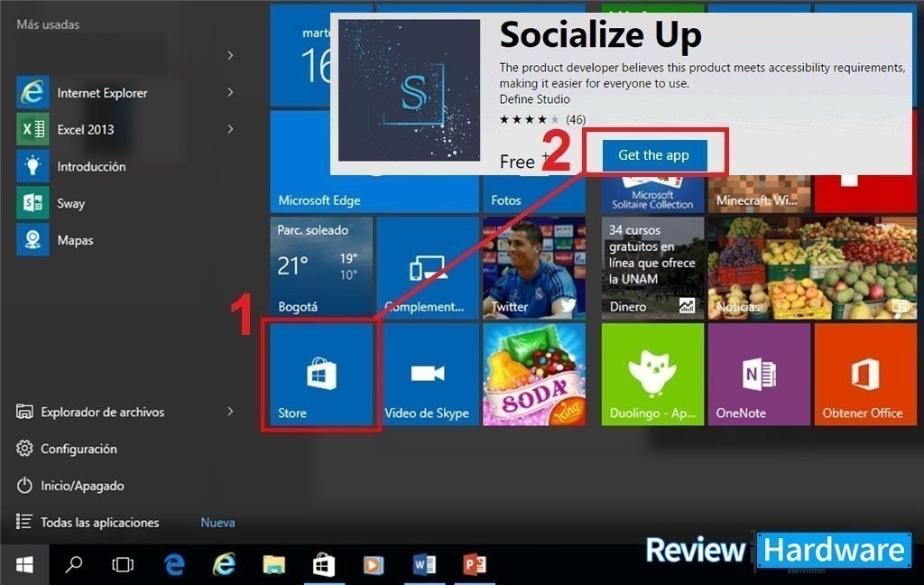Viewport: 924px width, 585px height.
Task: Open the media player taskbar icon
Action: click(x=373, y=565)
